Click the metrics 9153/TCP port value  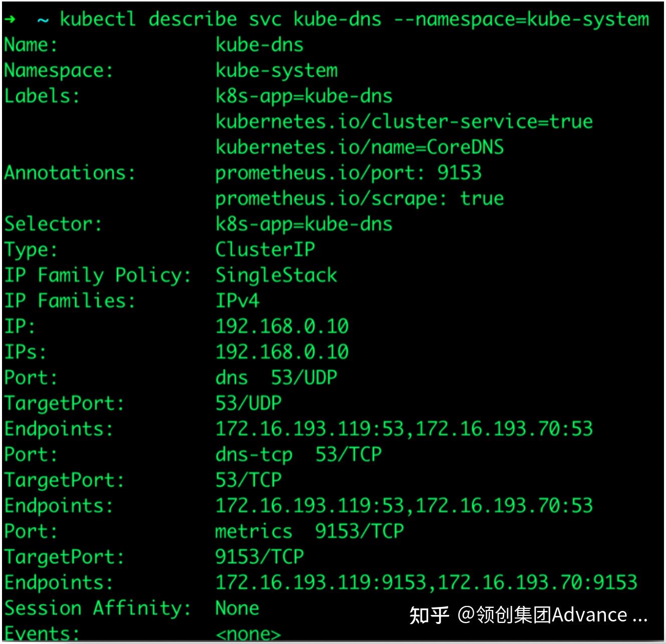click(309, 531)
